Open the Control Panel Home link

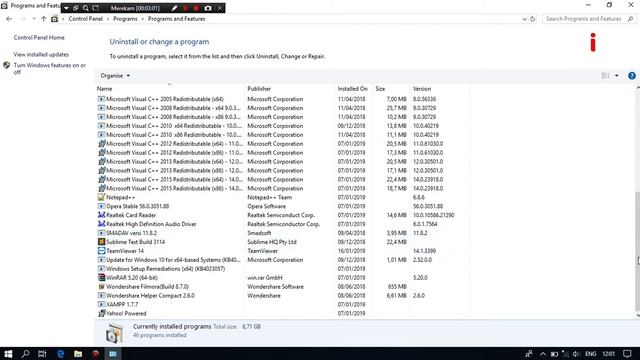pyautogui.click(x=39, y=38)
